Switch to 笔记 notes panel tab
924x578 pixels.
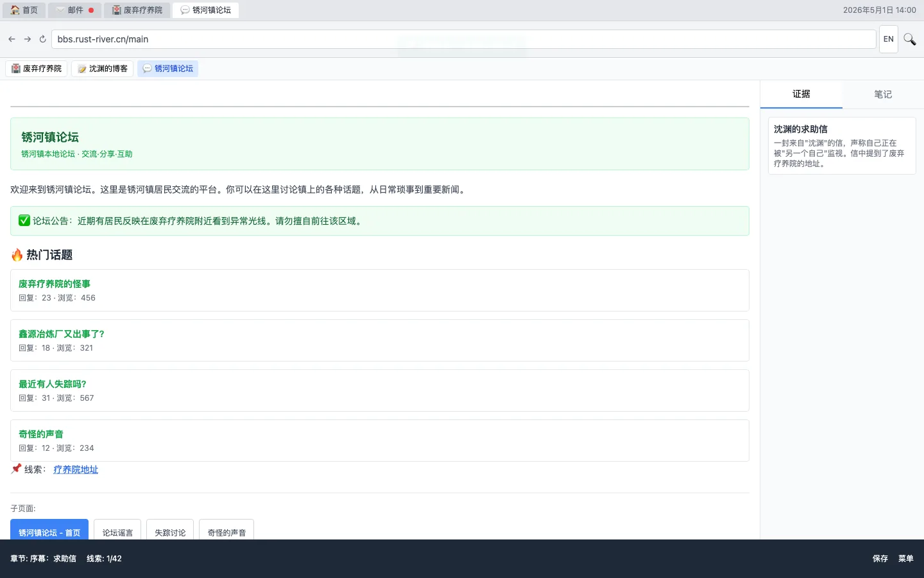point(883,94)
